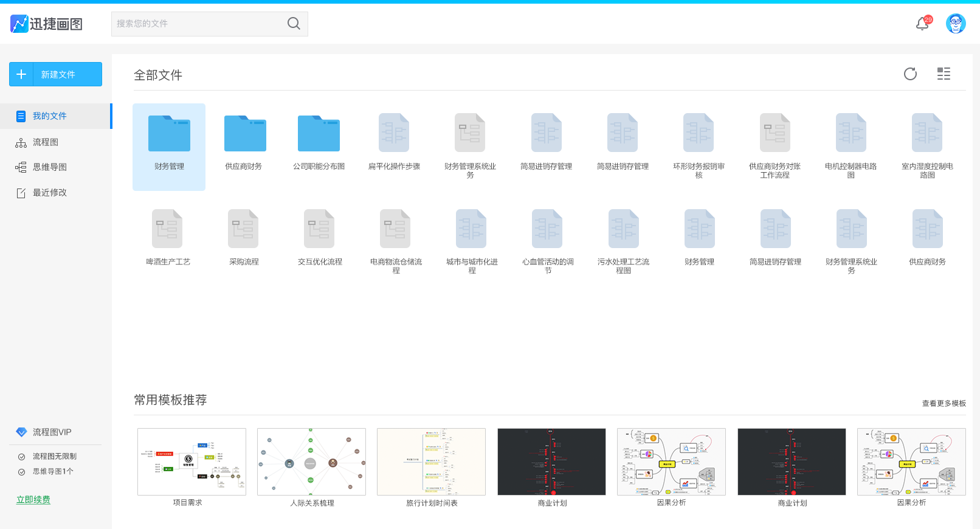The width and height of the screenshot is (980, 529).
Task: Open the 啤酒生产工艺 flowchart file
Action: (x=167, y=238)
